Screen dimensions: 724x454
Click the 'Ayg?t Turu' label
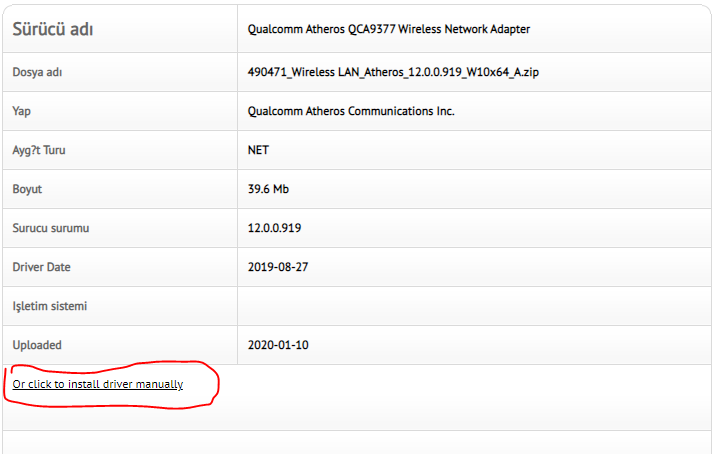click(x=39, y=150)
